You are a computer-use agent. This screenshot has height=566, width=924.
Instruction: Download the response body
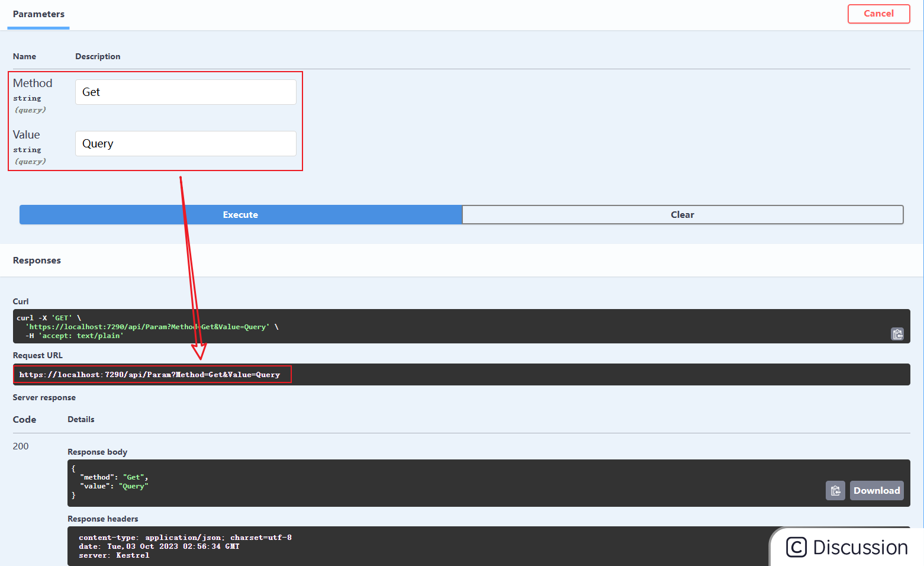[876, 490]
